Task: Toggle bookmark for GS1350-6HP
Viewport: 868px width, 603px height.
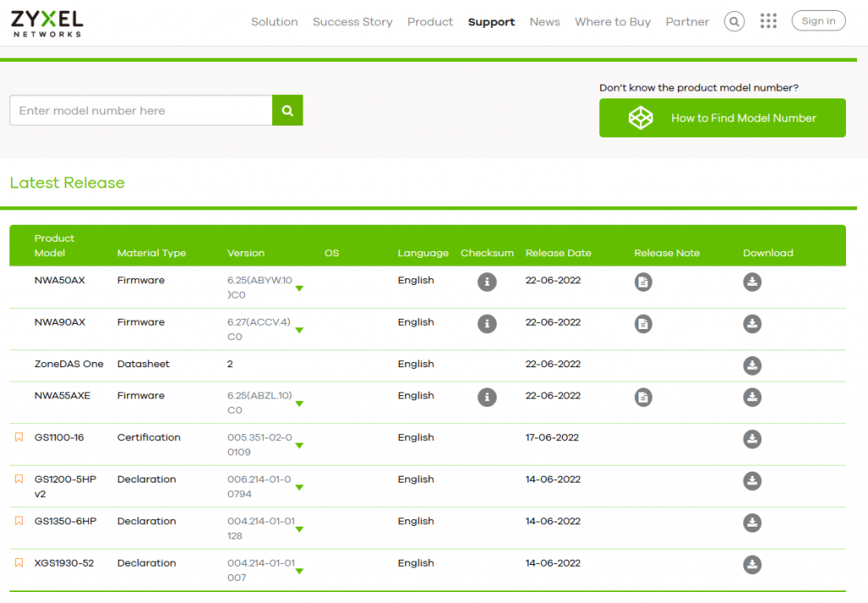Action: (19, 521)
